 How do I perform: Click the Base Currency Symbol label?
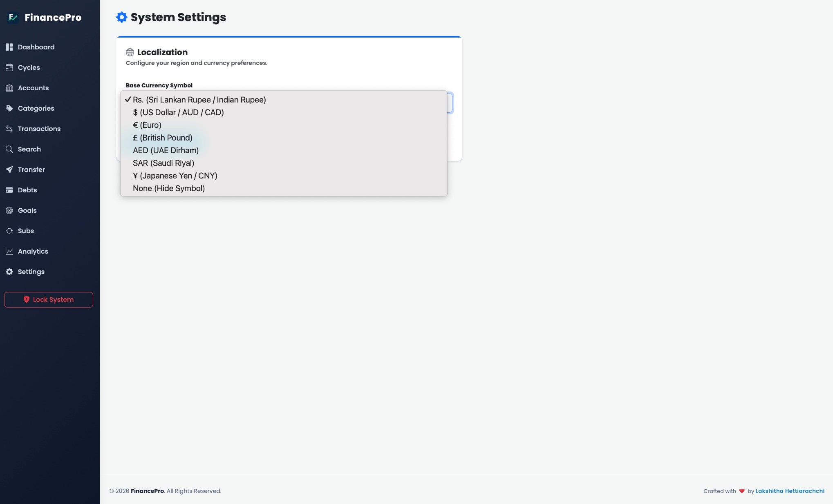click(x=159, y=85)
